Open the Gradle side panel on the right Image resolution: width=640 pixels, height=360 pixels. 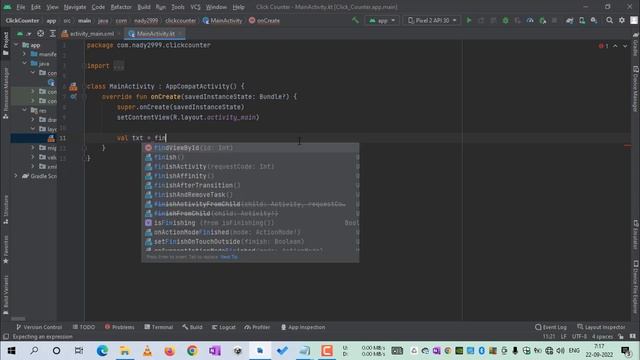[x=635, y=44]
